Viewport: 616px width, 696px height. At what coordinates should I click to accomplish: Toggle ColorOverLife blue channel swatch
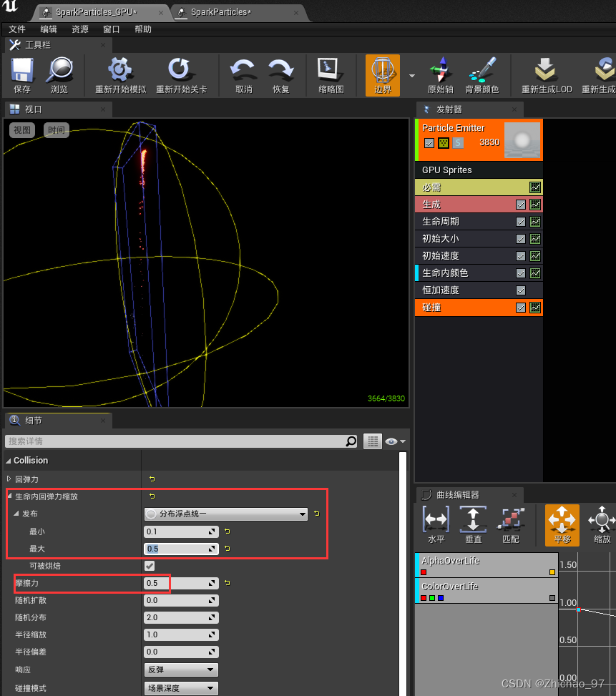pos(441,598)
